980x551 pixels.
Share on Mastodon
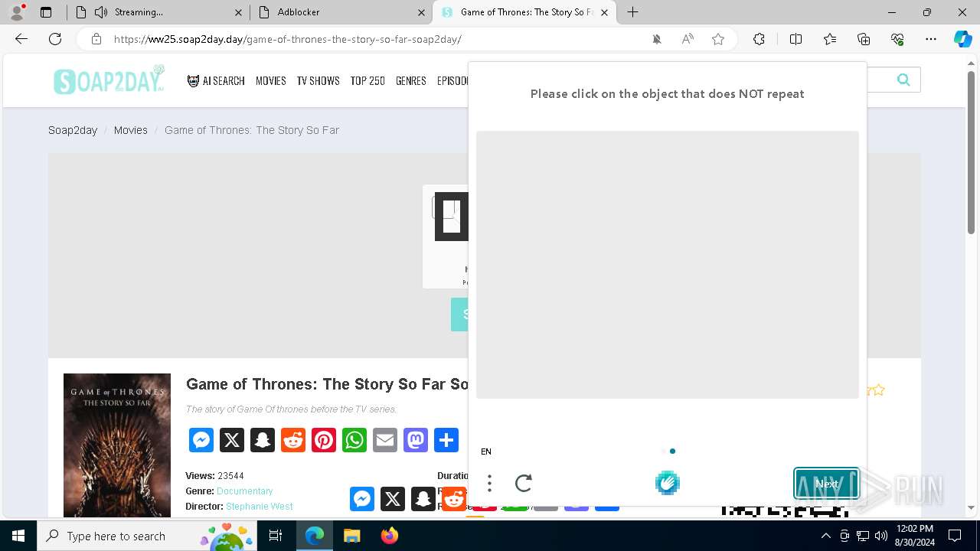pos(416,440)
